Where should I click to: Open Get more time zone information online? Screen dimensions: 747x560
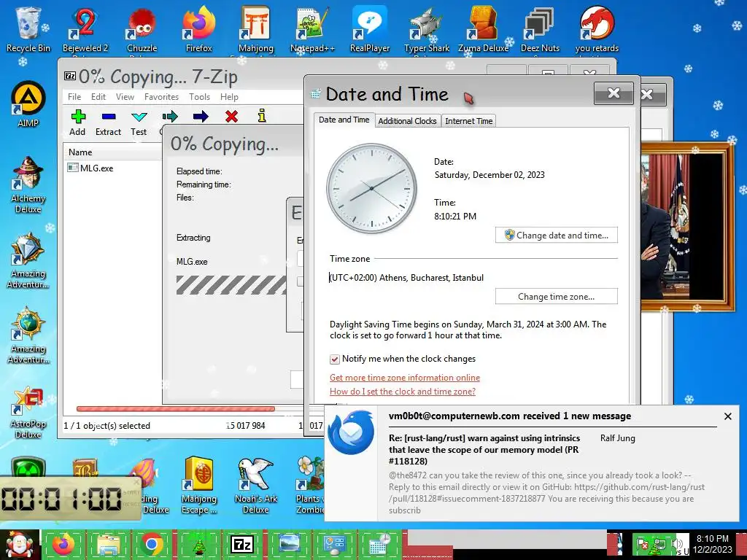click(405, 378)
